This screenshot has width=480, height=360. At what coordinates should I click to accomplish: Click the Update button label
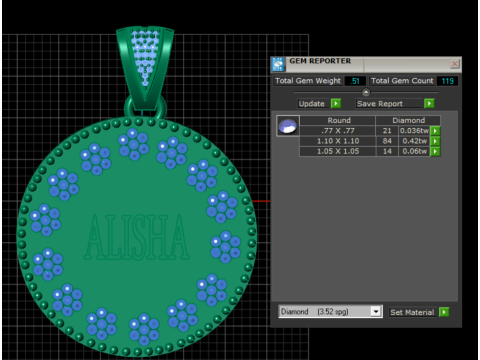point(312,104)
